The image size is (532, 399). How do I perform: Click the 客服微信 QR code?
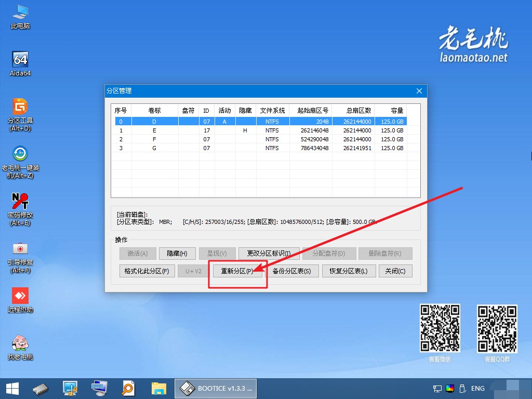tap(440, 328)
